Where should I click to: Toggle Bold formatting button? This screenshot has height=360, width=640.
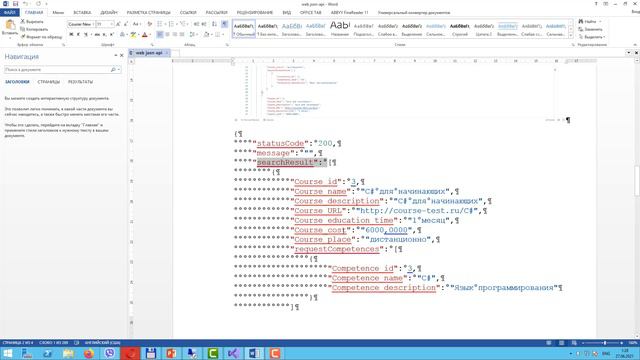(x=71, y=35)
